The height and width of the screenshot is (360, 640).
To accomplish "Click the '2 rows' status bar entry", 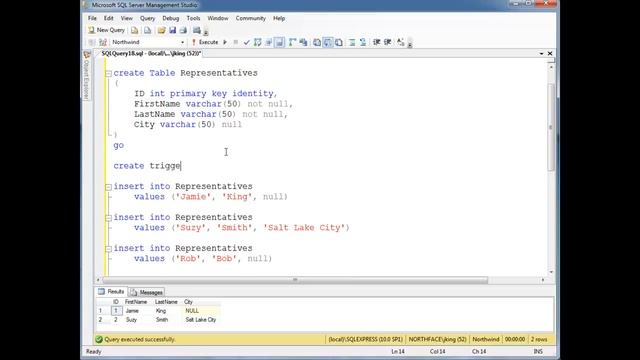I will (x=539, y=340).
